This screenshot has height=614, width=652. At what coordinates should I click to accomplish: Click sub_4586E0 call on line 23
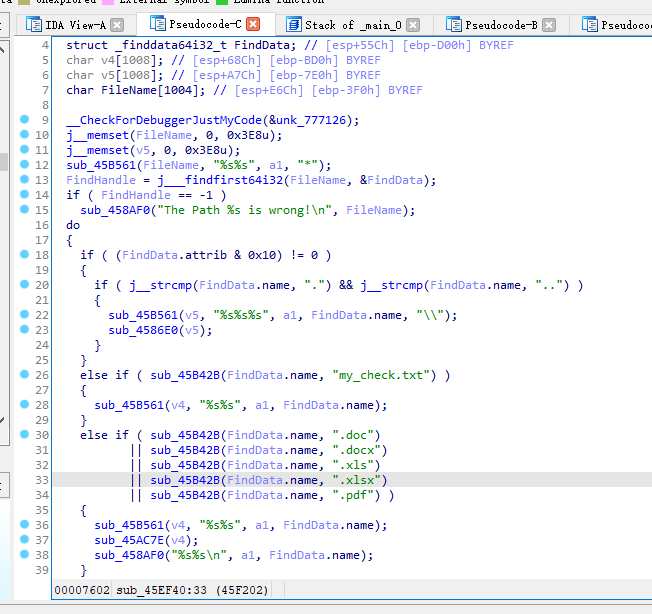click(x=143, y=330)
